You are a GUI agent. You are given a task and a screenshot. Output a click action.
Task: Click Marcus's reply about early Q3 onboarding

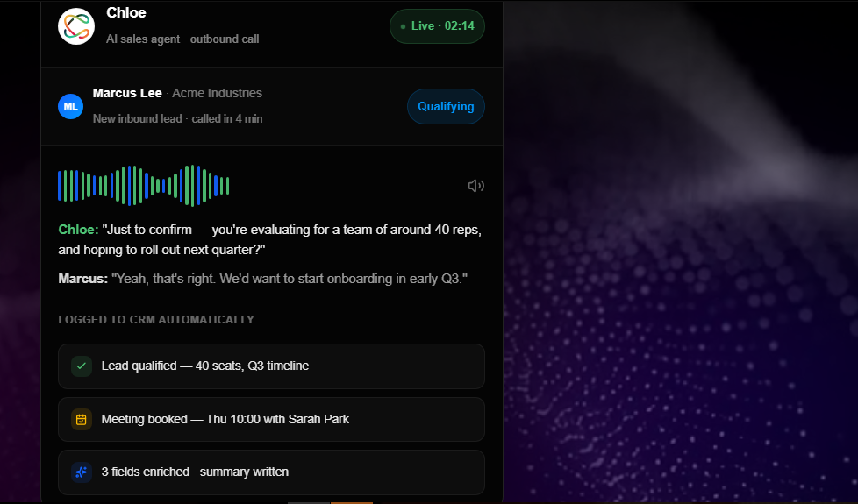click(x=262, y=279)
